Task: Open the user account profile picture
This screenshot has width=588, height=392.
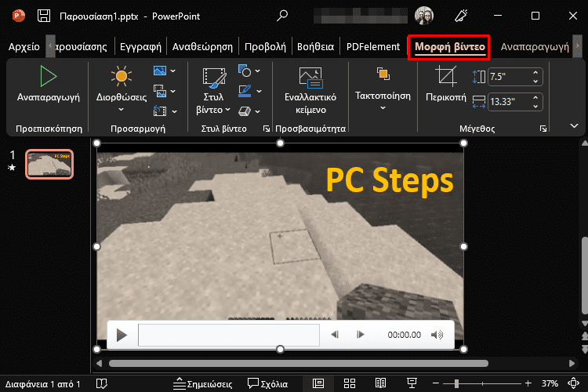Action: 424,16
